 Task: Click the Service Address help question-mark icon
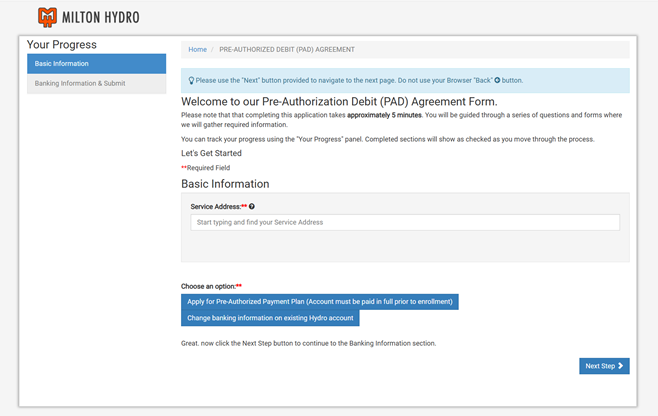tap(252, 207)
